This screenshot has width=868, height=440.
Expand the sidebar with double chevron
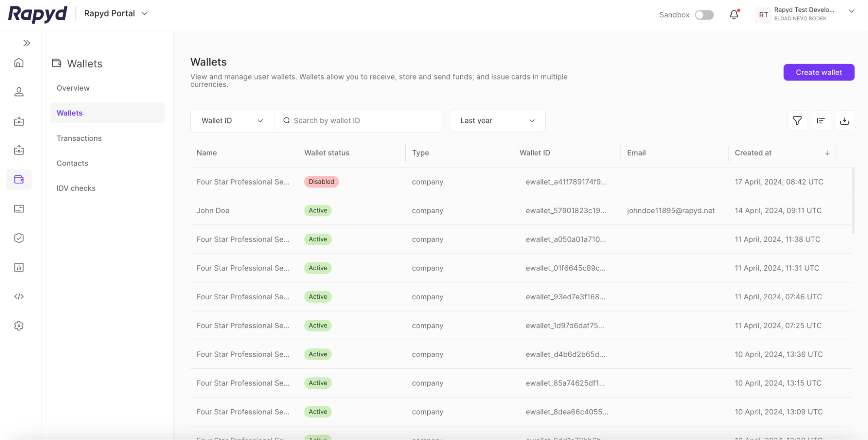[x=26, y=43]
